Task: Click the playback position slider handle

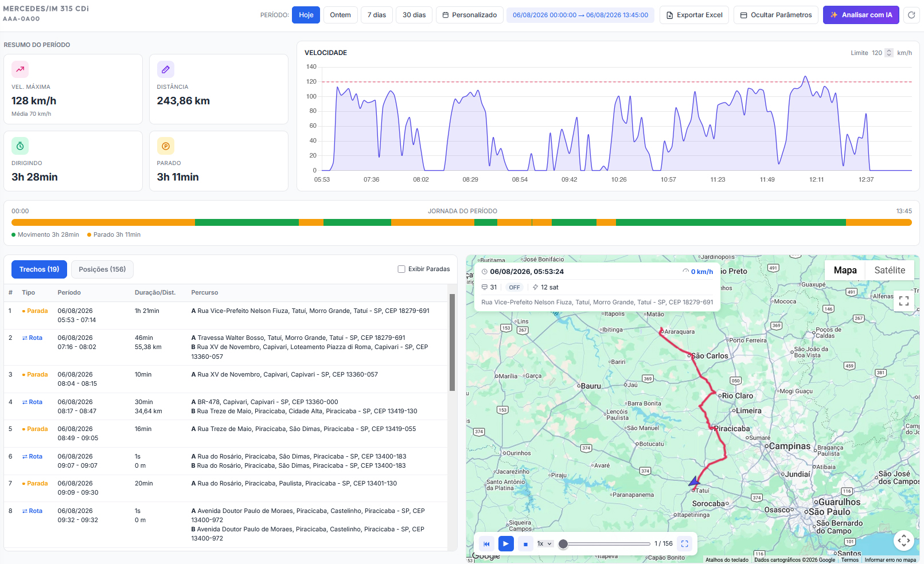Action: tap(563, 544)
